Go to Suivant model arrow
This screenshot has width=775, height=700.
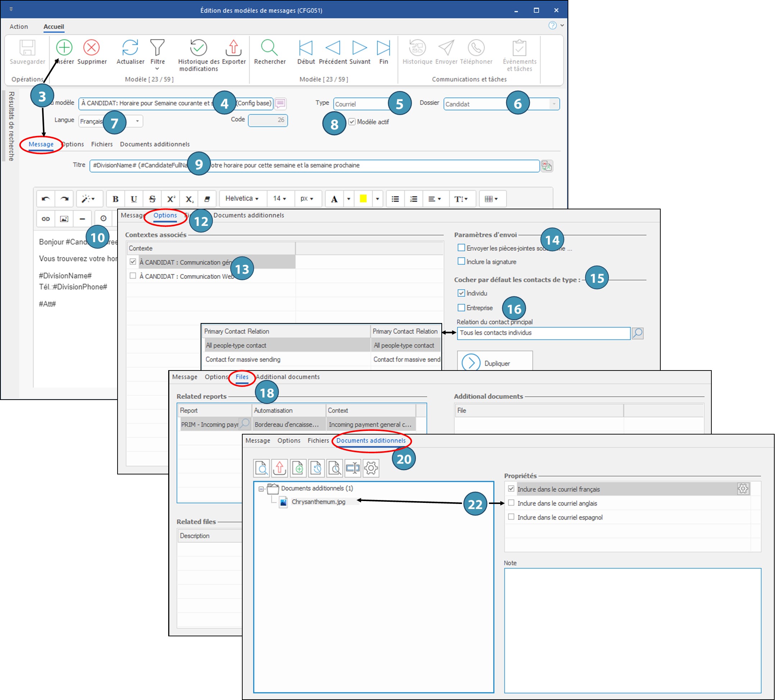coord(359,48)
